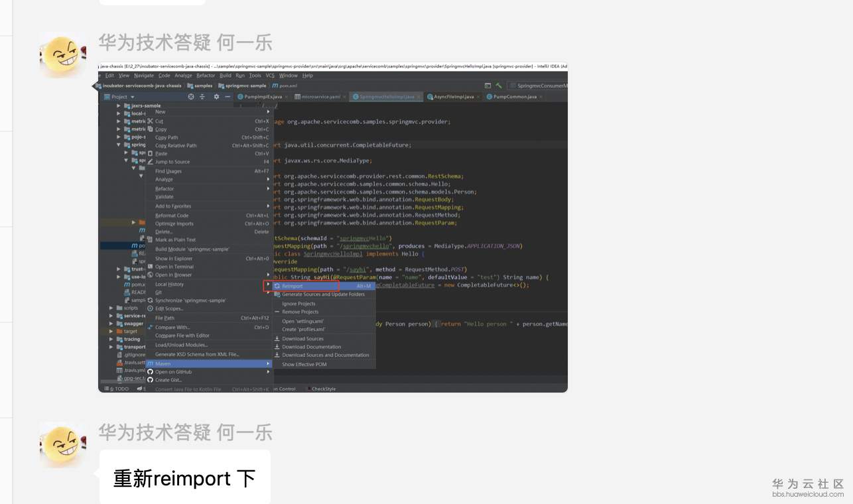The image size is (853, 504).
Task: Expand the tracing folder in the tree
Action: tap(111, 339)
